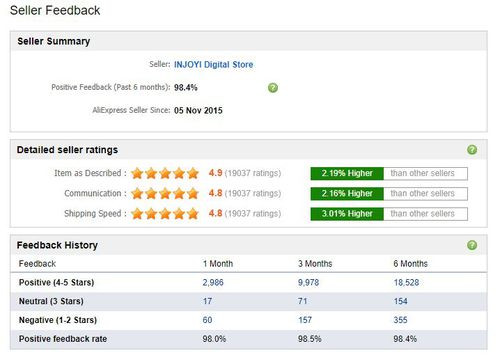Select the Neutral (3 Stars) row label

(x=51, y=301)
